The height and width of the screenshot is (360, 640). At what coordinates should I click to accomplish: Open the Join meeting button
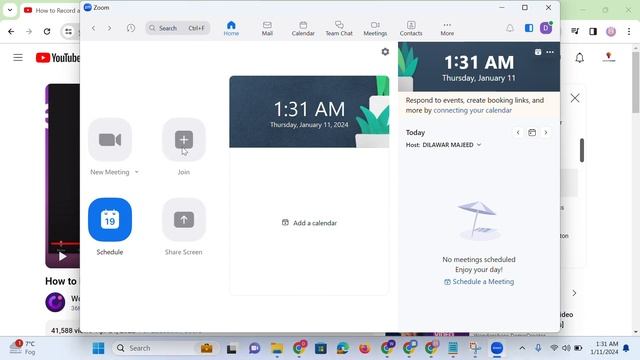pos(184,140)
